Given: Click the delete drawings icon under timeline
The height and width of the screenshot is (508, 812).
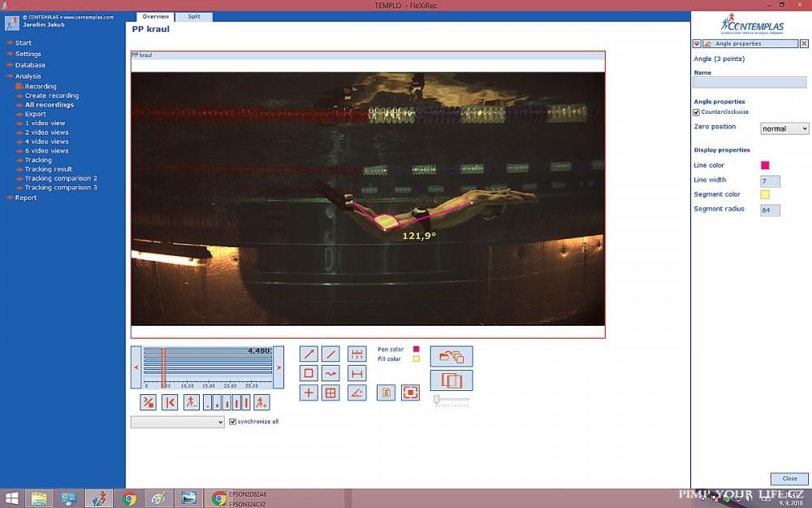Looking at the screenshot, I should click(148, 402).
